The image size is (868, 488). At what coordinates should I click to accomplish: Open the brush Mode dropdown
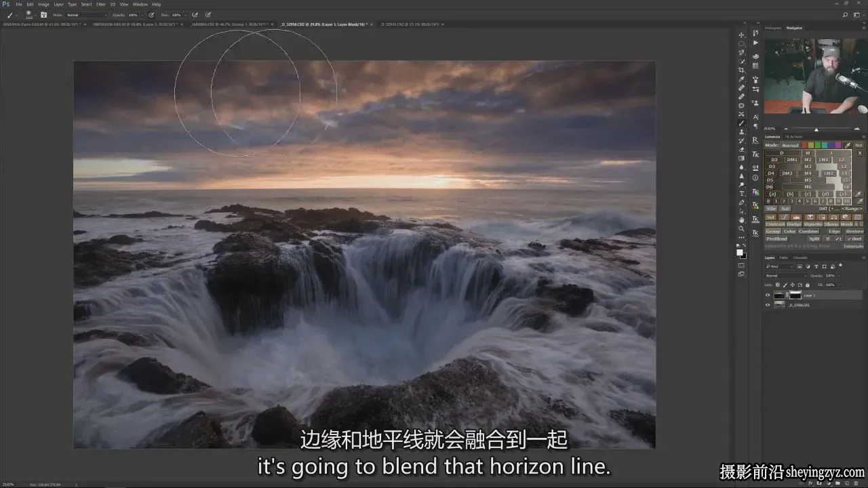(x=86, y=14)
